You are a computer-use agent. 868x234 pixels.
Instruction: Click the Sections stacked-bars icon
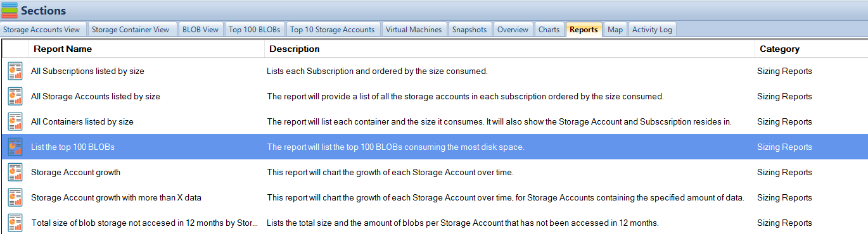[x=10, y=11]
